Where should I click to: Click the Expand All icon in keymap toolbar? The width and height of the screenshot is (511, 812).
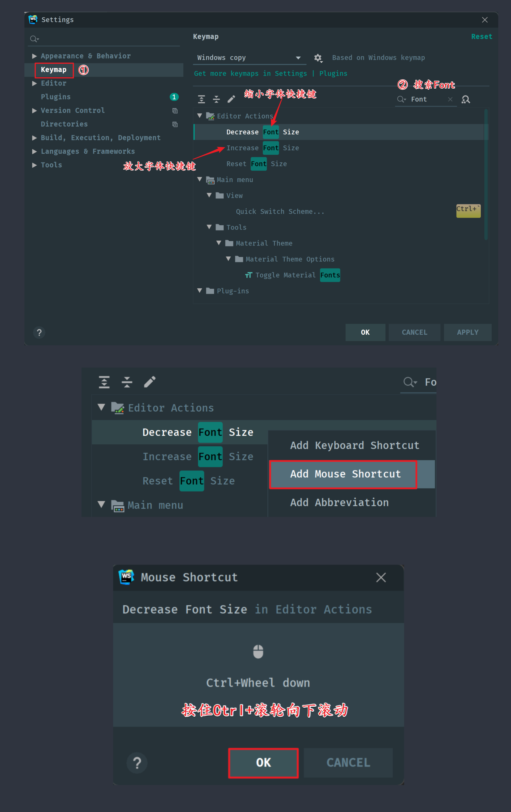coord(201,99)
